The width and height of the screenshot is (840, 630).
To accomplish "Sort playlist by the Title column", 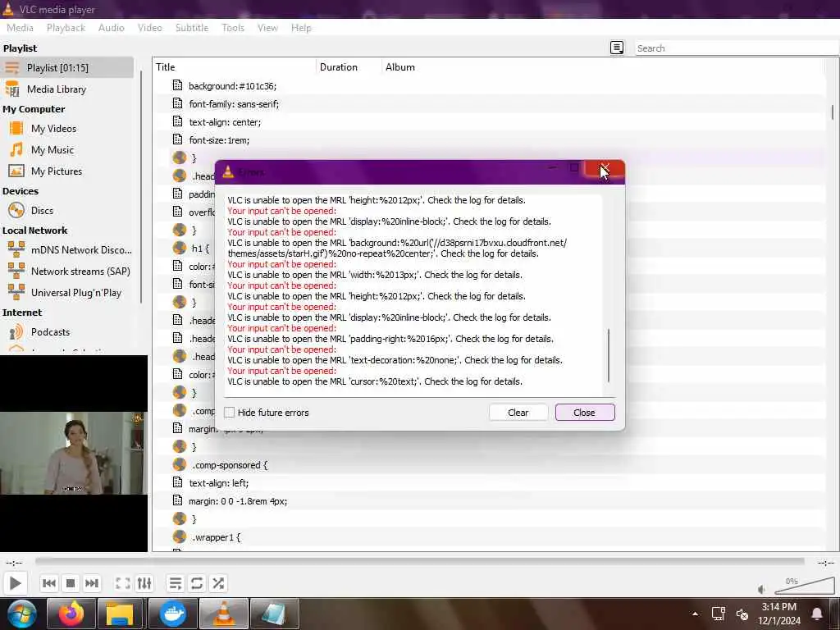I will (x=235, y=67).
